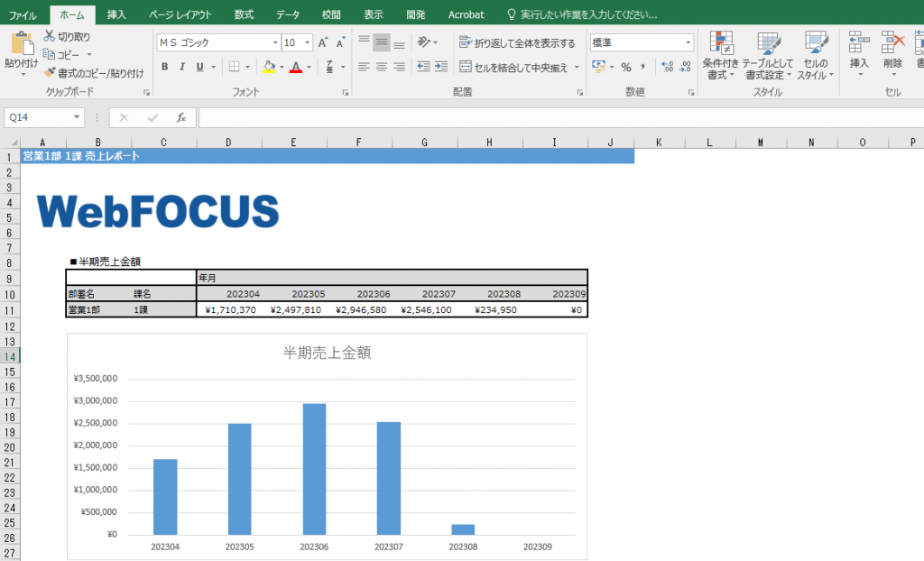
Task: Apply comma style number format
Action: (642, 67)
